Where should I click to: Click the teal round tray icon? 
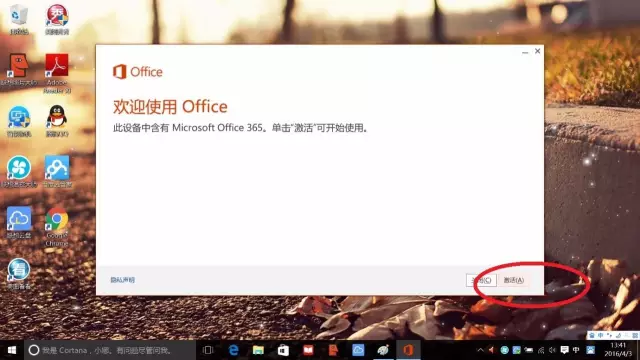click(504, 350)
